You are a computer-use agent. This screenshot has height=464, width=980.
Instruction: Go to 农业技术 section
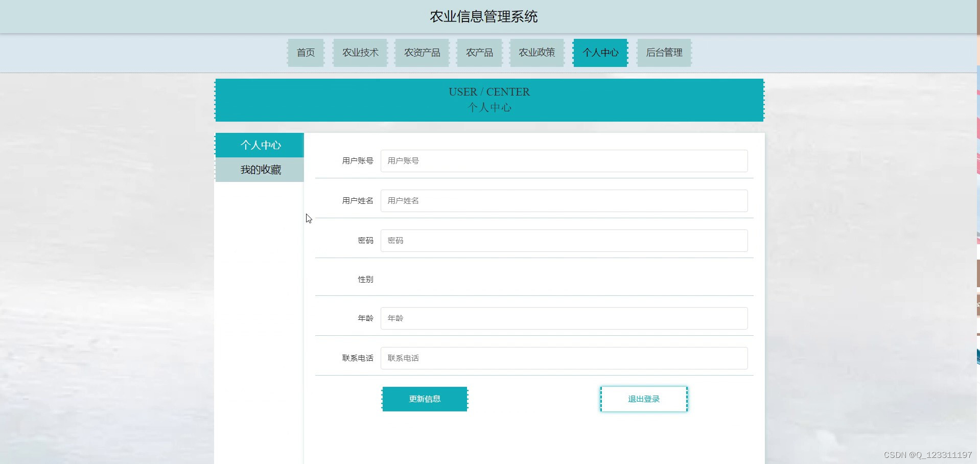coord(360,53)
